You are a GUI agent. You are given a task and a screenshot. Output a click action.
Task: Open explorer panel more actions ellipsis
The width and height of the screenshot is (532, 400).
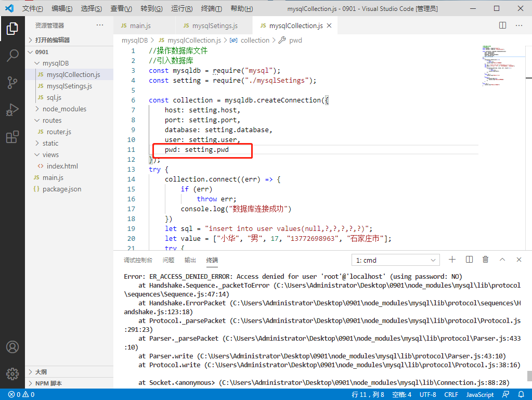tap(100, 25)
